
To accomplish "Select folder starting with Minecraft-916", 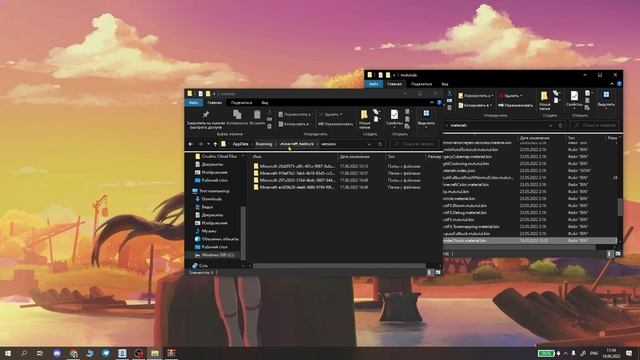I will pos(297,173).
